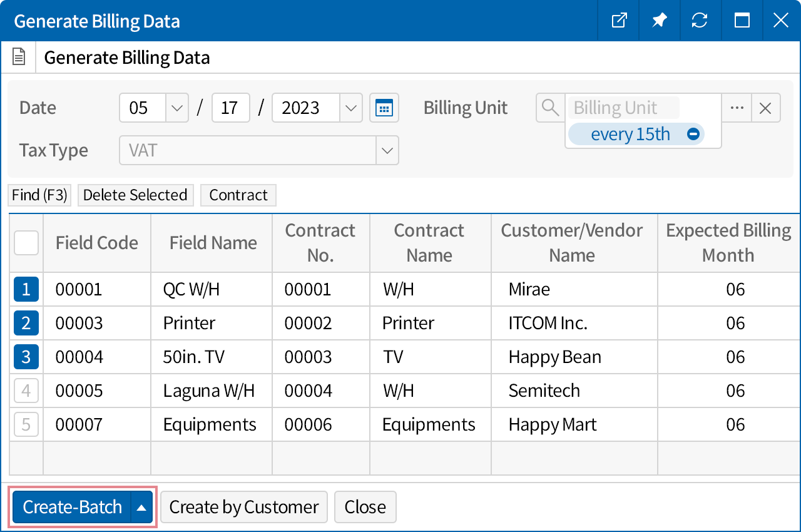Click the Find (F3) button
This screenshot has width=801, height=532.
click(x=39, y=195)
